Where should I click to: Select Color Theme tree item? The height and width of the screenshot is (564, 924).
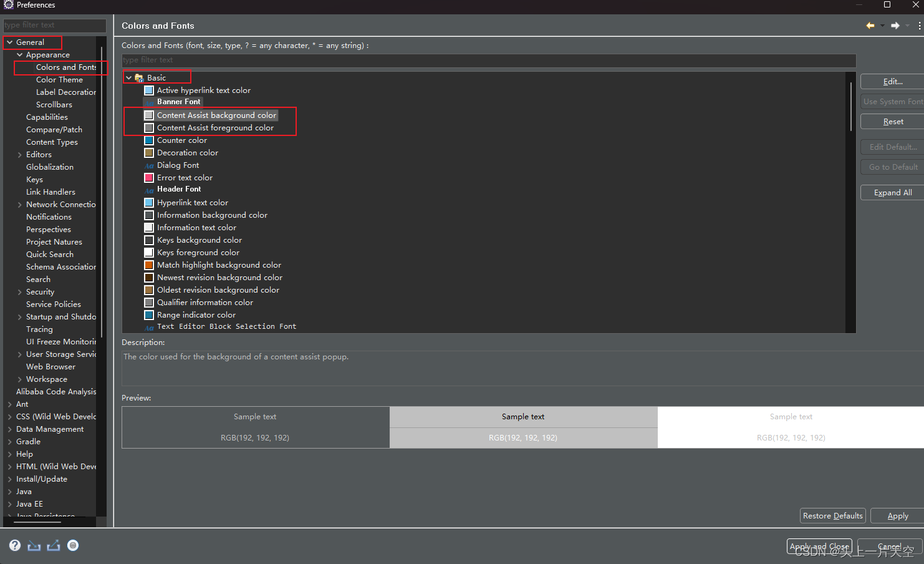59,80
